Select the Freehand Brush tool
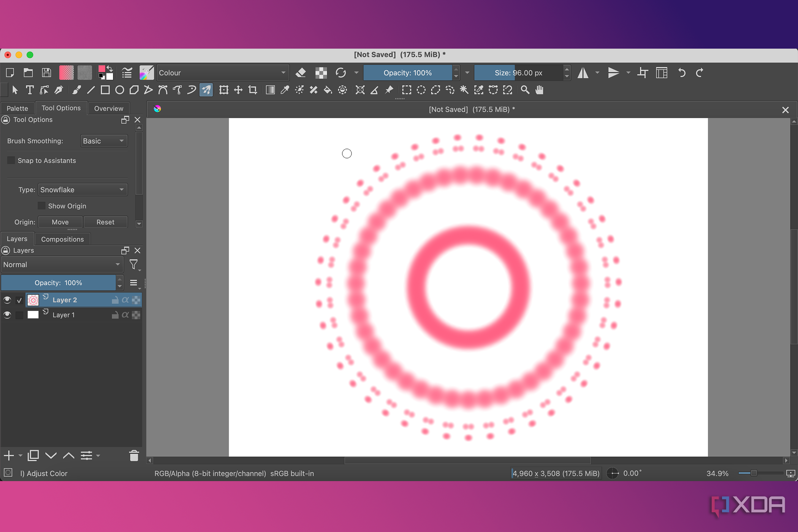This screenshot has height=532, width=798. point(76,90)
